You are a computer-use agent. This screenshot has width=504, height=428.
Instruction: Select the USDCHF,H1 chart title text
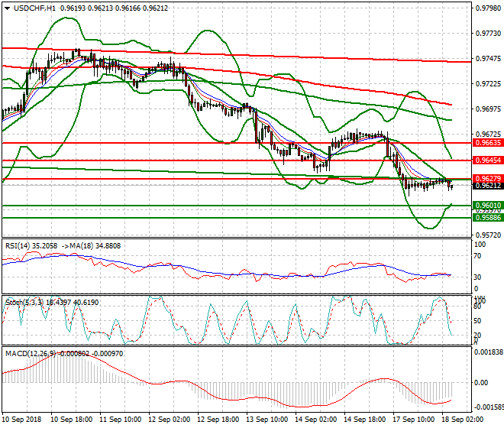(34, 8)
